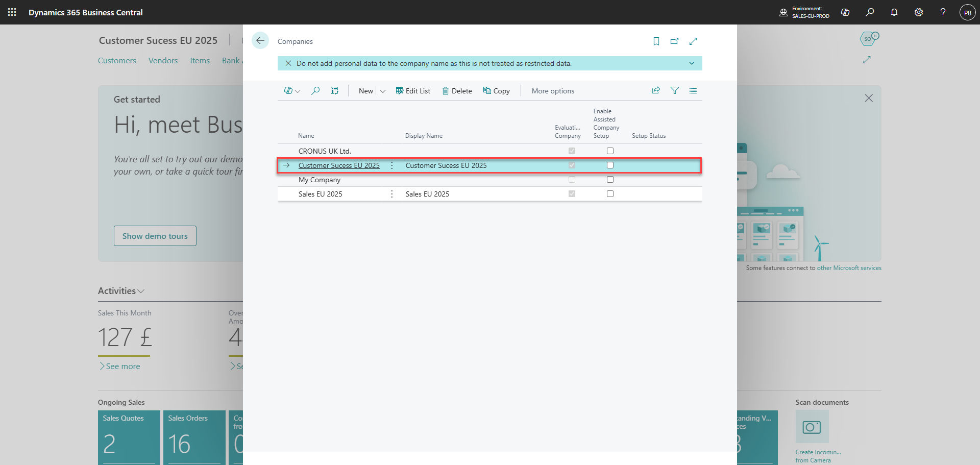This screenshot has width=980, height=465.
Task: Close the Get started banner
Action: (869, 98)
